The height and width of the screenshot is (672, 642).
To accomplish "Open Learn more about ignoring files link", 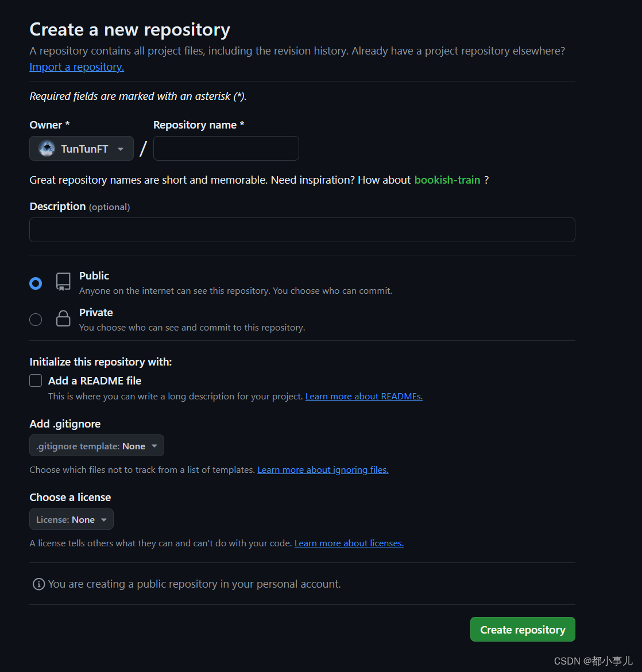I will 323,470.
